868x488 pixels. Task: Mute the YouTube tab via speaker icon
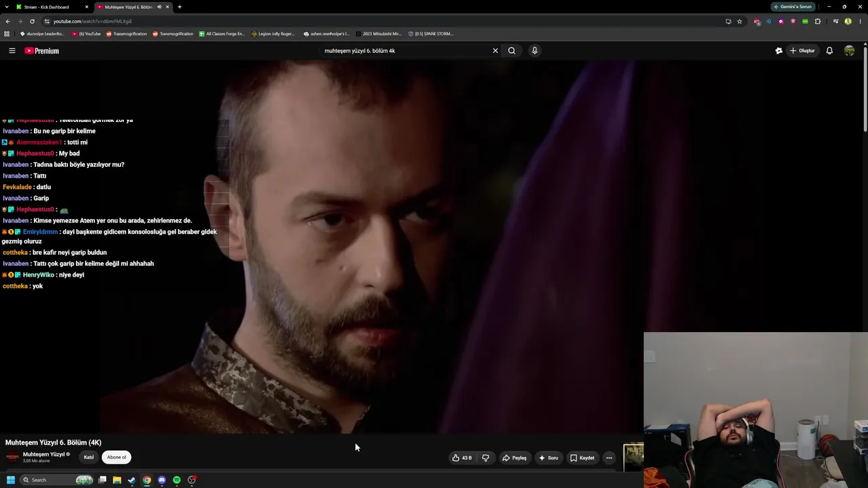(x=159, y=7)
